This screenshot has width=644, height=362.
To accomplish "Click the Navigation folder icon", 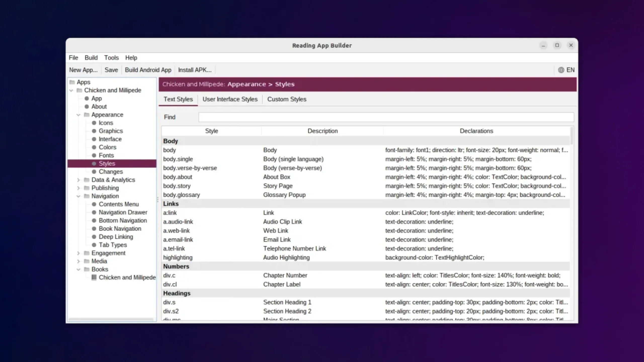I will 87,196.
